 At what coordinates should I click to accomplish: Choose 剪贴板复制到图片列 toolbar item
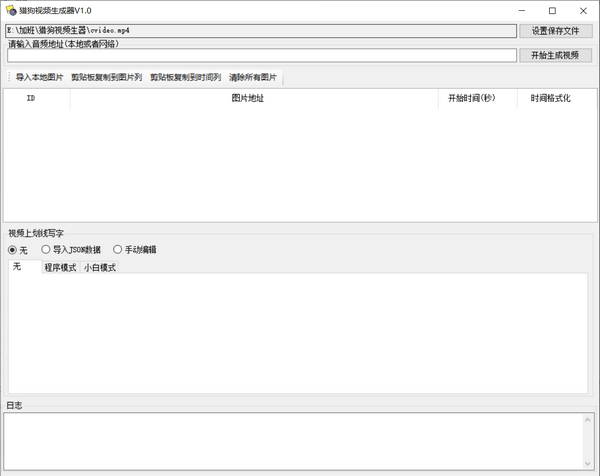pyautogui.click(x=106, y=77)
